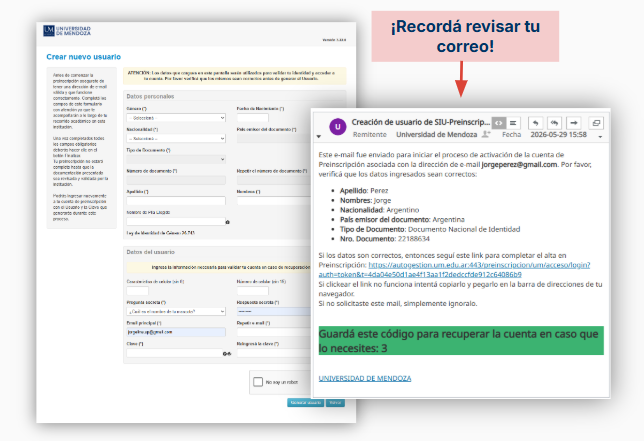Click the show-password icon beside Clave field

click(227, 354)
